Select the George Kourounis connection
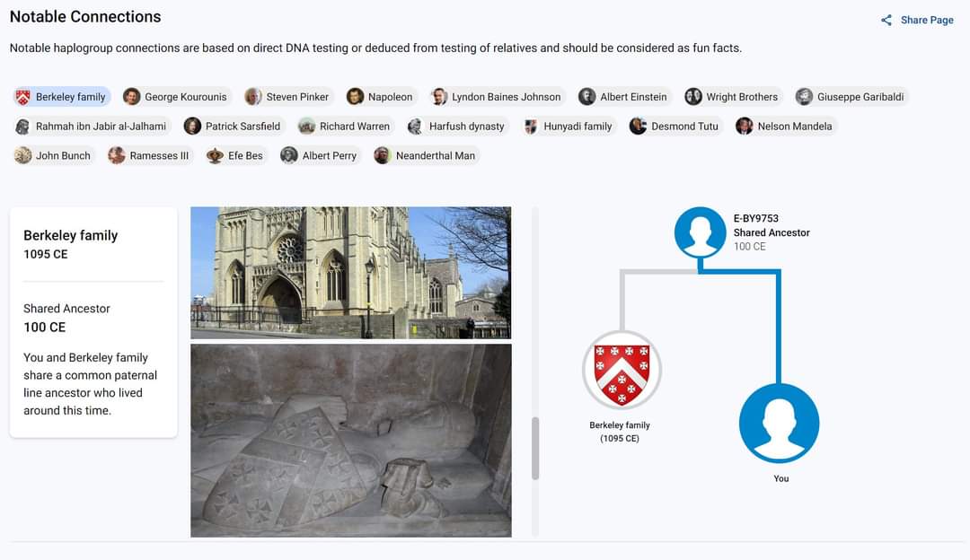This screenshot has height=560, width=970. pos(176,96)
